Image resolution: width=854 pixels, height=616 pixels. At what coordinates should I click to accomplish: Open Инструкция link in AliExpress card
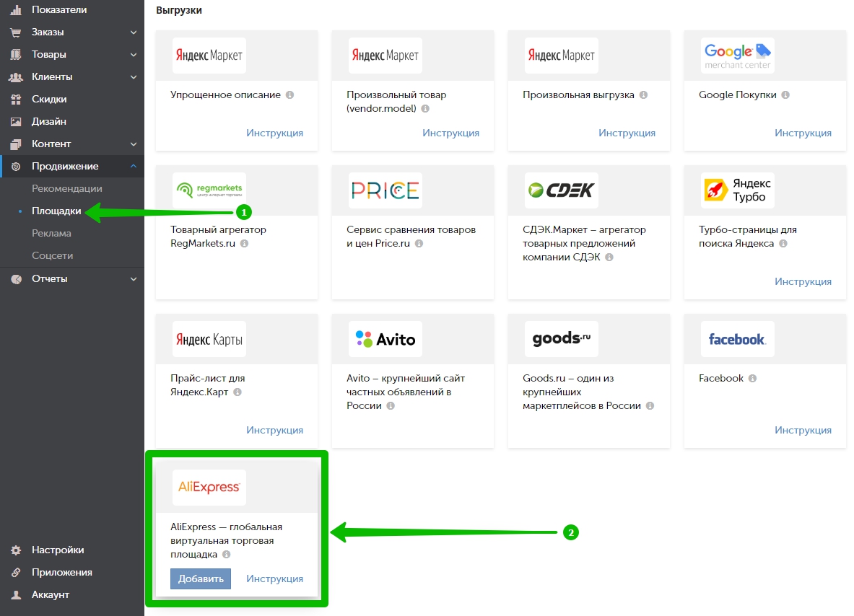point(274,578)
